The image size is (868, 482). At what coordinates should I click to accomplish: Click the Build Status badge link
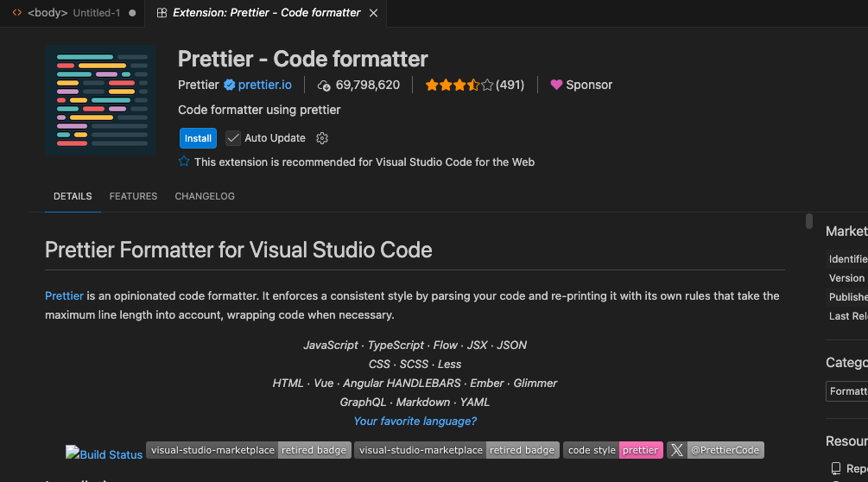pos(104,453)
